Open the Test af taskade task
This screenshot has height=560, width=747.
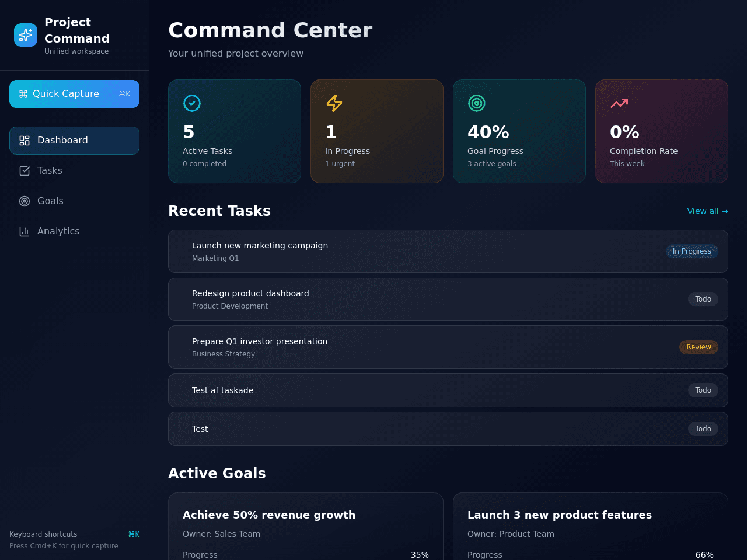click(448, 390)
